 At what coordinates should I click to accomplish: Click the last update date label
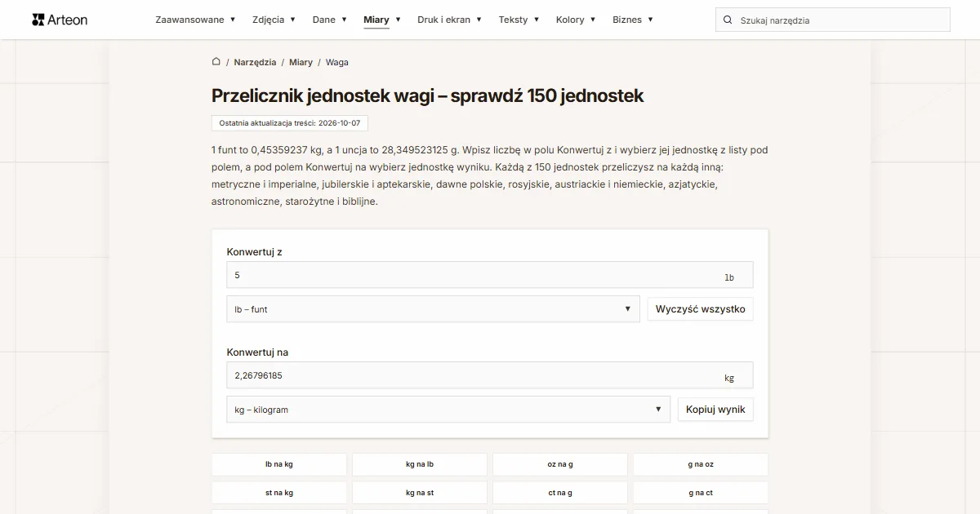click(x=290, y=122)
